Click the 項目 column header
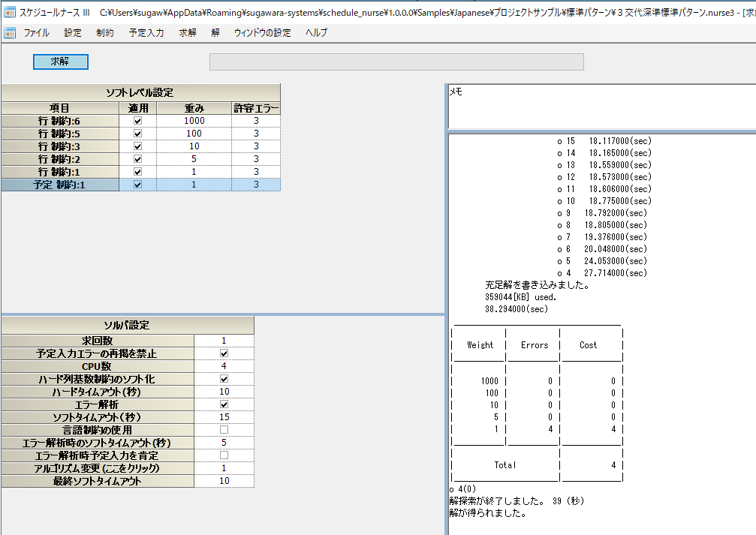Screen dimensions: 756x535 60,108
